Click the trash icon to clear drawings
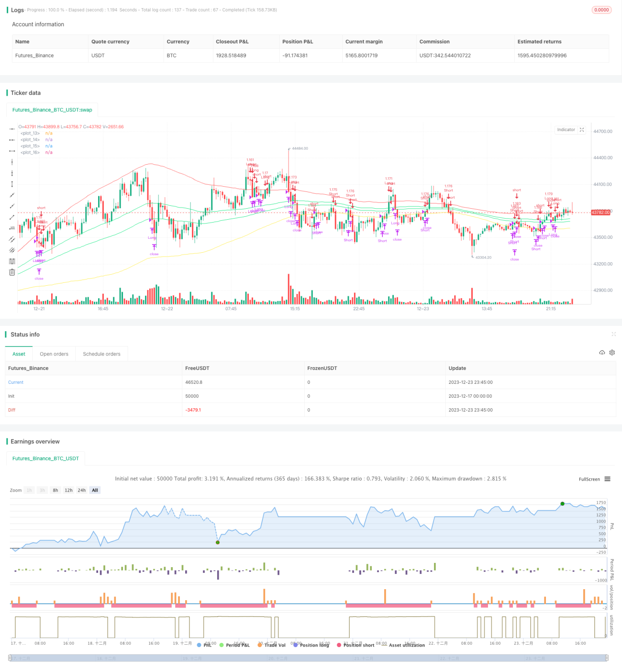 (x=12, y=272)
